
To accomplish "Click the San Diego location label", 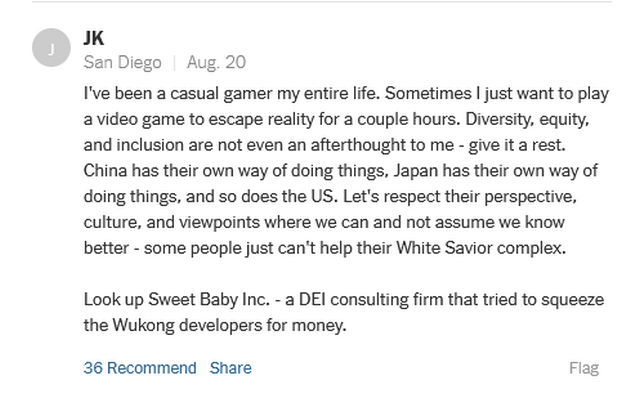I will point(122,62).
